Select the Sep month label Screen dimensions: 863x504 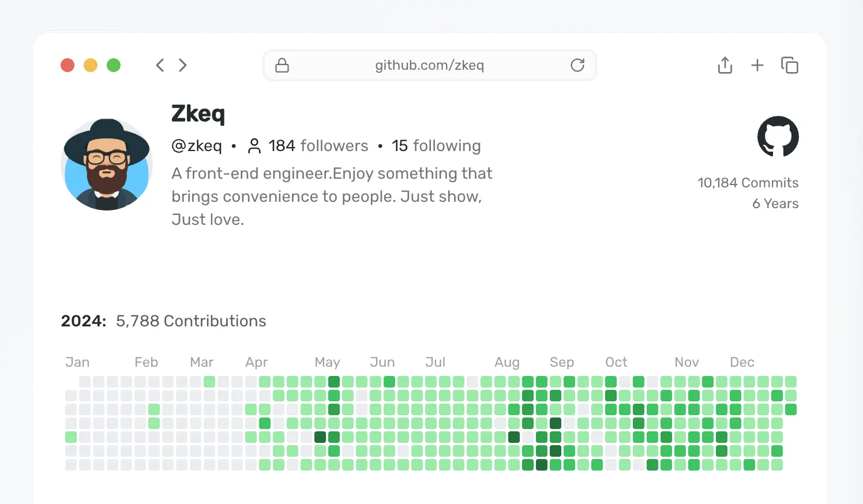(x=562, y=362)
